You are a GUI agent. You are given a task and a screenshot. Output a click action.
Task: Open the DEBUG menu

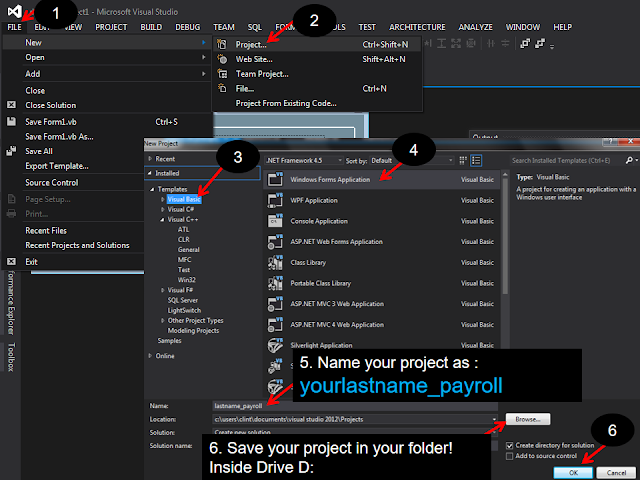tap(187, 27)
